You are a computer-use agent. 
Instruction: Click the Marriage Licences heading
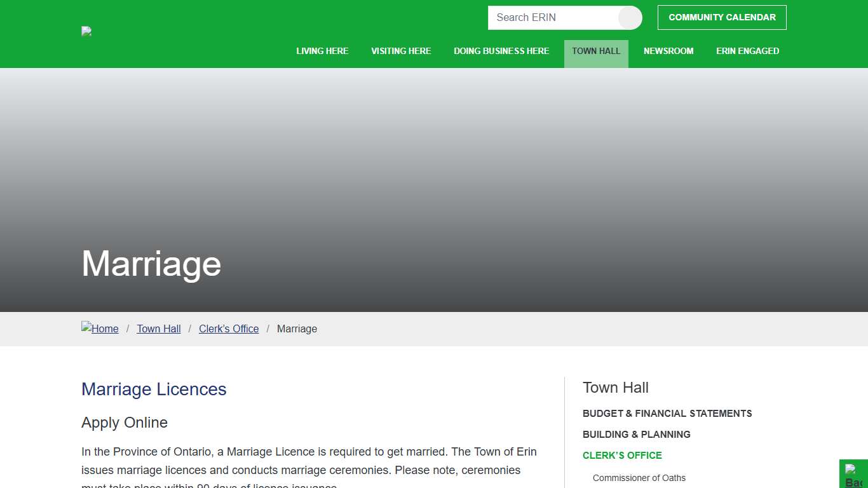click(x=154, y=390)
